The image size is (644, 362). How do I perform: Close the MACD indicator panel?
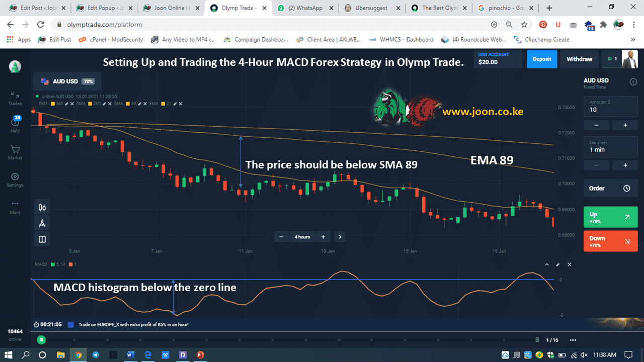(570, 264)
